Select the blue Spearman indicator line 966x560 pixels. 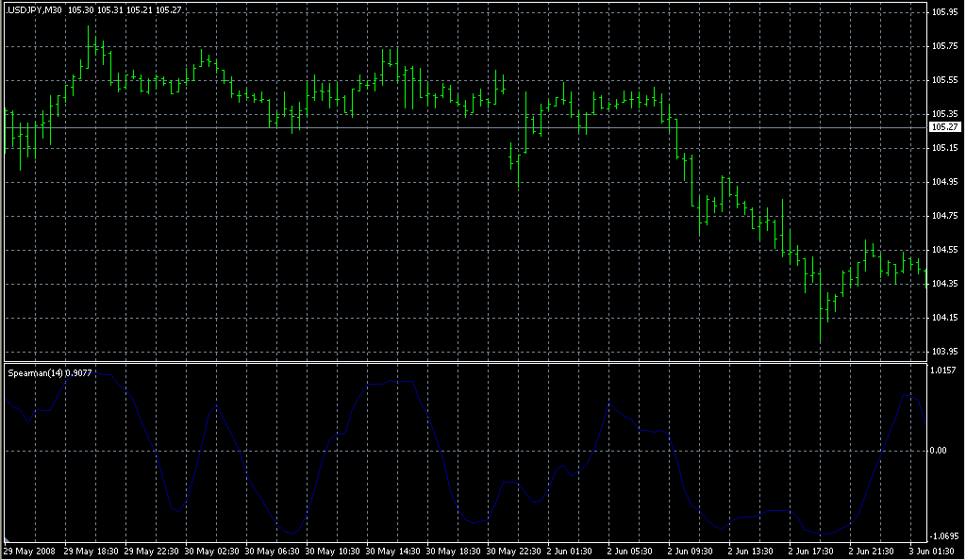click(x=216, y=406)
